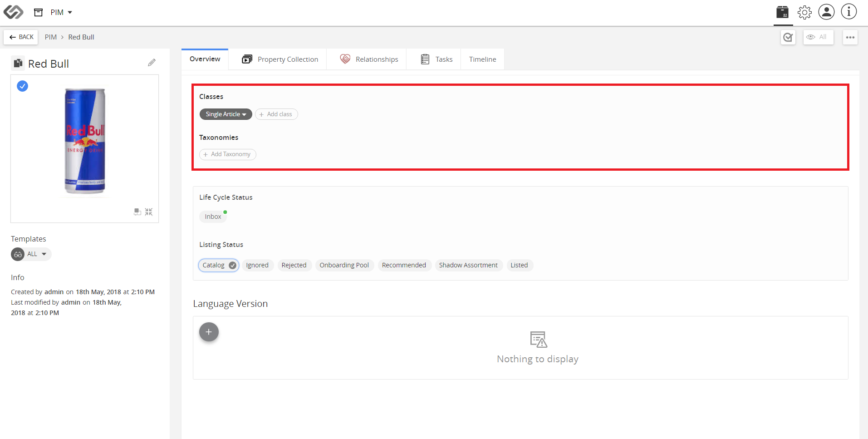Viewport: 868px width, 439px height.
Task: Click Add Taxonomy button
Action: click(228, 154)
